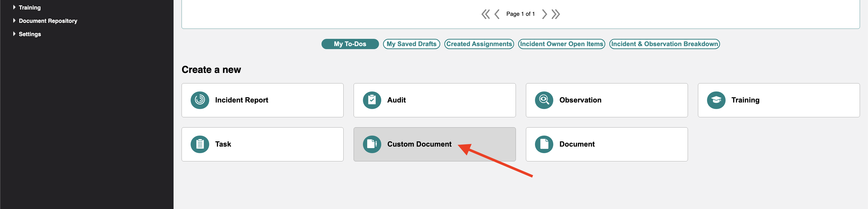This screenshot has height=209, width=868.
Task: Create a new Custom Document
Action: click(x=435, y=144)
